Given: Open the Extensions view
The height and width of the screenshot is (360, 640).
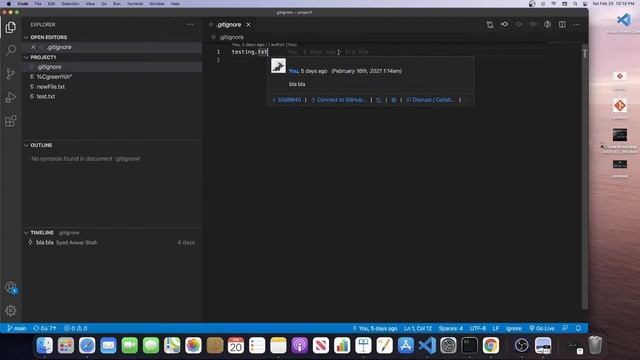Looking at the screenshot, I should pos(11,121).
